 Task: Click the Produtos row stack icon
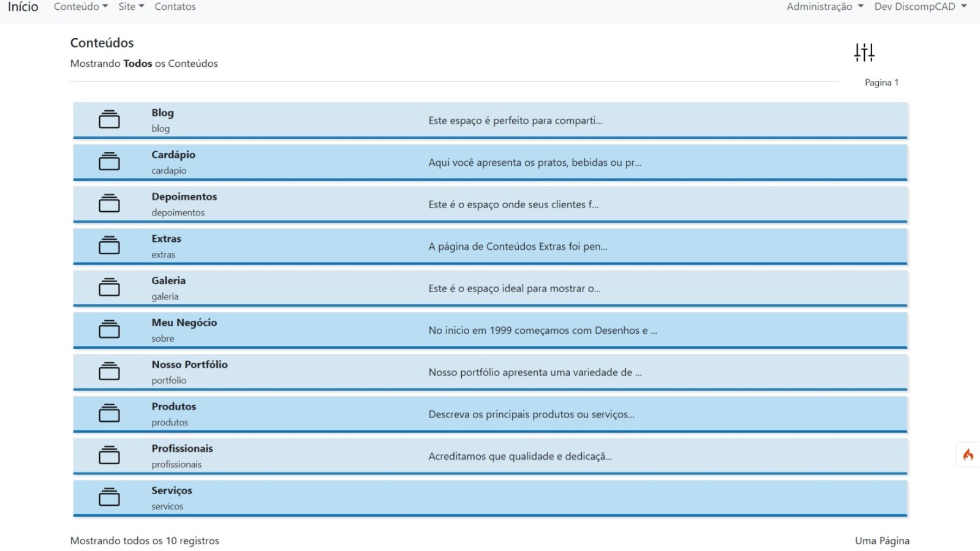tap(109, 413)
